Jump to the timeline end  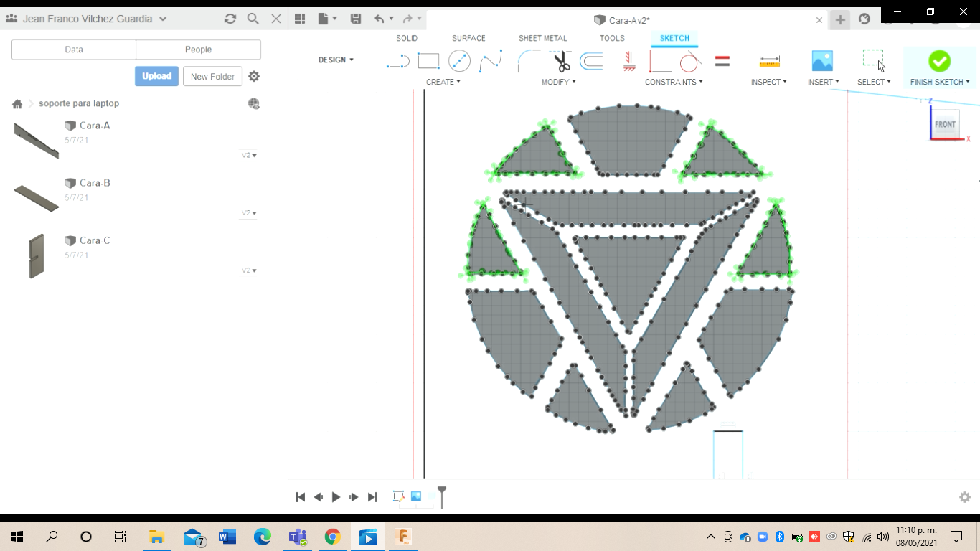(372, 497)
